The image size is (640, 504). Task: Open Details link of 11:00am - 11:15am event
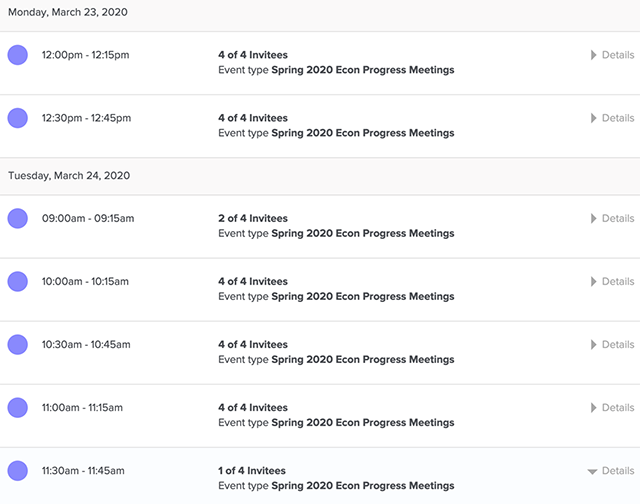(x=618, y=408)
